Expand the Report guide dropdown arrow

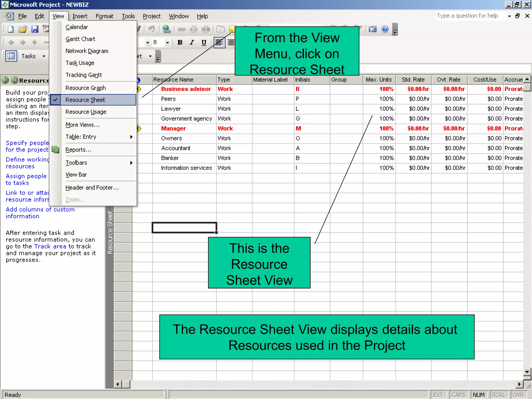pyautogui.click(x=150, y=56)
